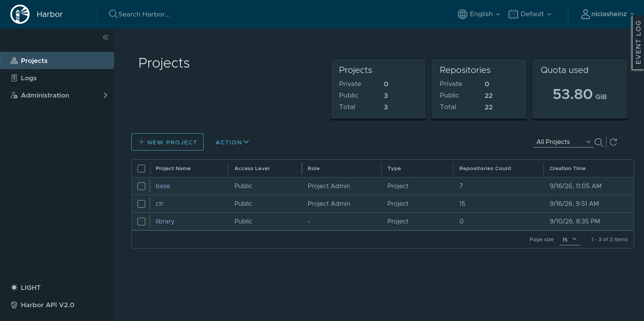
Task: Click the Logs sidebar icon
Action: 14,78
